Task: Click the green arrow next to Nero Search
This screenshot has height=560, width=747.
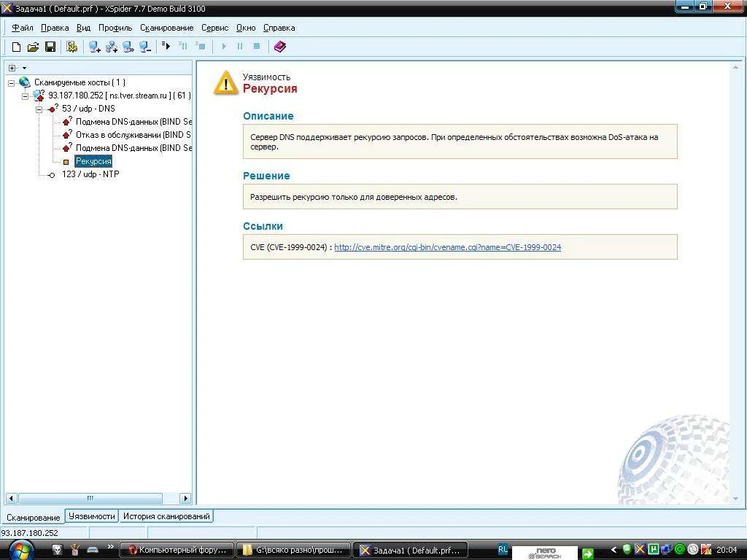Action: [x=587, y=553]
